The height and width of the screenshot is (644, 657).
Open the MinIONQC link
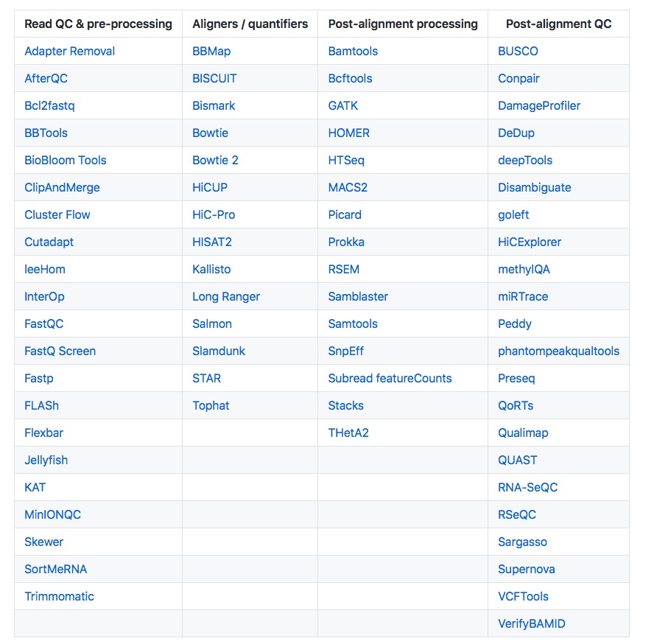coord(53,514)
